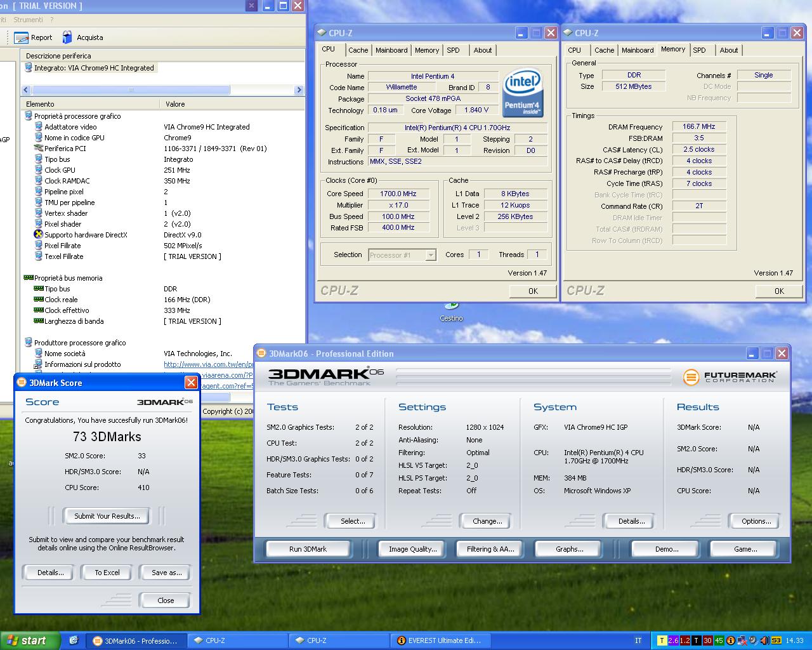Click Submit Your Results button
This screenshot has width=812, height=650.
[x=107, y=516]
